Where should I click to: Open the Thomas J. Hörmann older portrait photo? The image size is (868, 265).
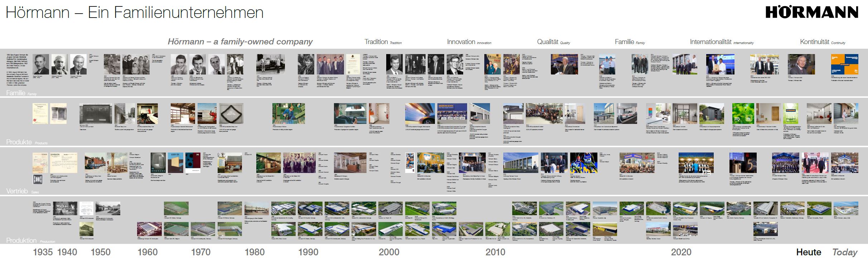78,64
